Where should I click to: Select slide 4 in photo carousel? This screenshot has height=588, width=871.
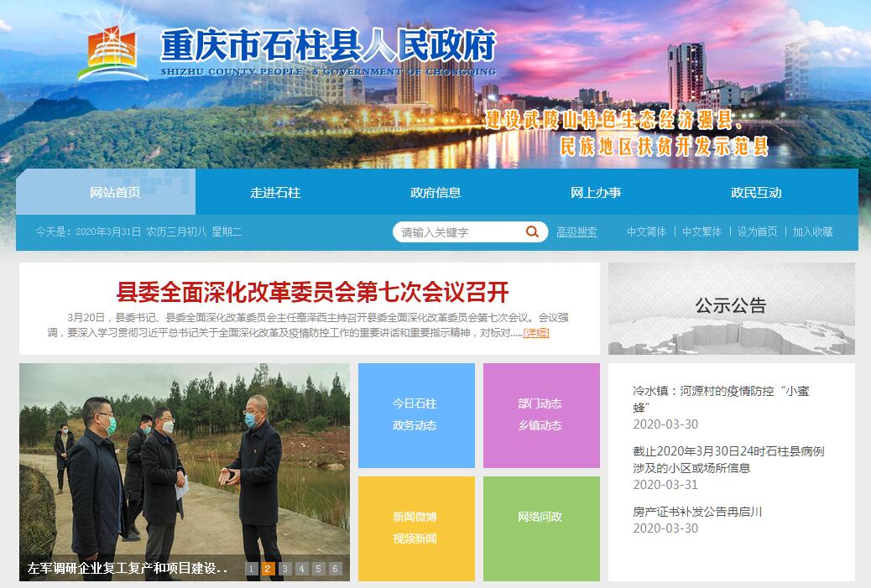click(x=301, y=569)
